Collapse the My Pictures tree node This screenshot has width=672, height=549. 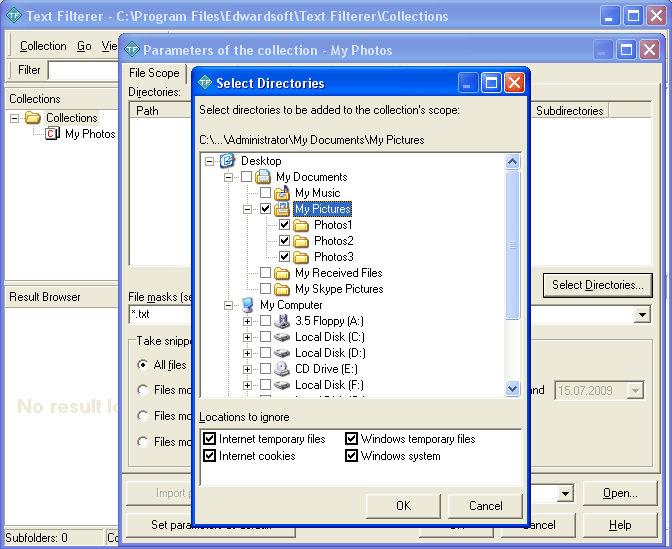tap(247, 209)
